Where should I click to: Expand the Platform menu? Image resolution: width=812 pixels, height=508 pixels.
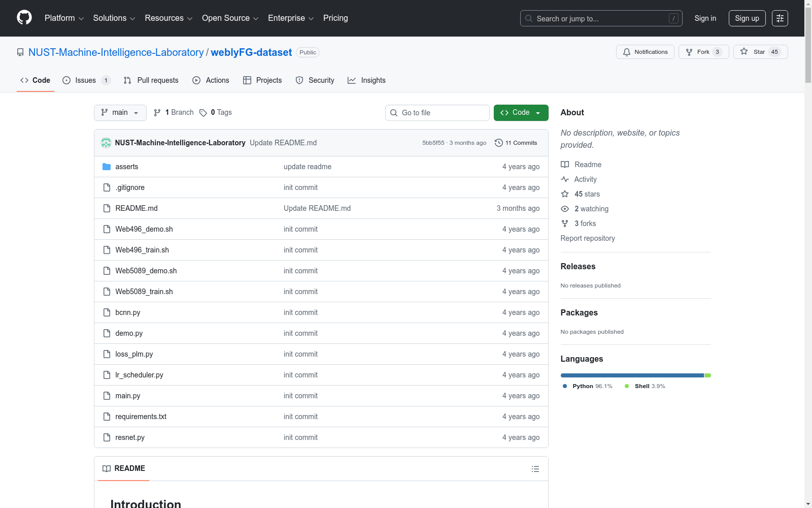64,18
